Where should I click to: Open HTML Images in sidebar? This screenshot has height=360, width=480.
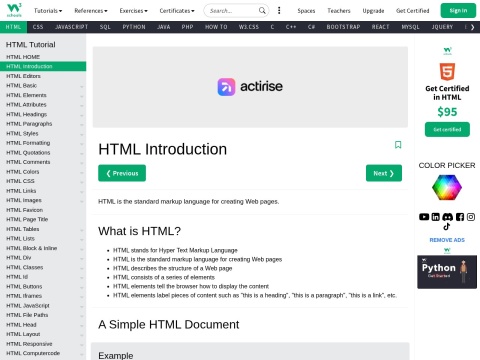tap(43, 200)
